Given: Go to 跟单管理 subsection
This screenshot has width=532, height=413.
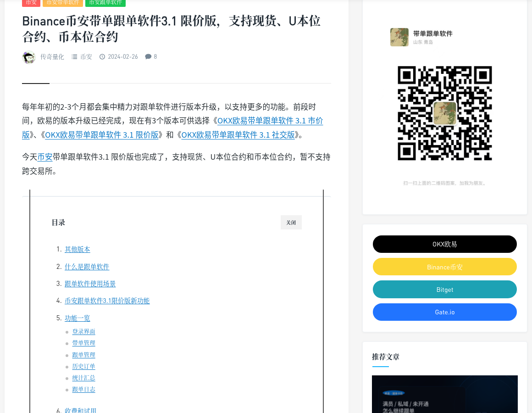Looking at the screenshot, I should coord(84,355).
